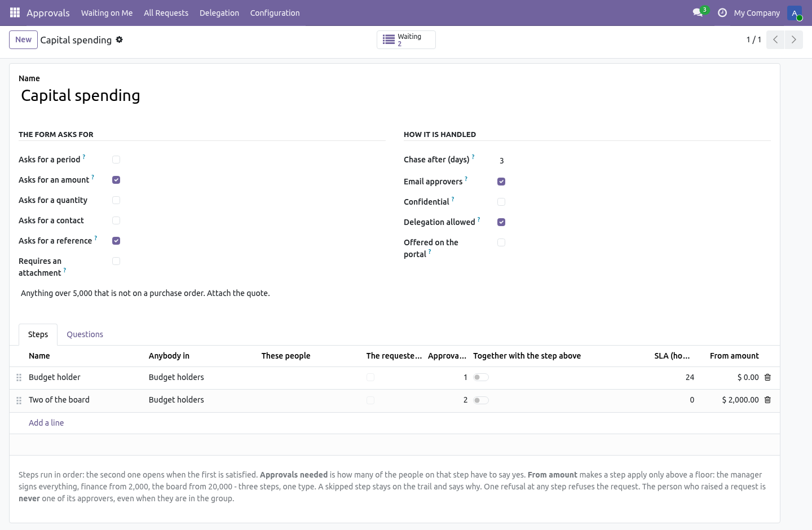The image size is (812, 530).
Task: Show the help tooltip for Asks for a period
Action: (x=84, y=156)
